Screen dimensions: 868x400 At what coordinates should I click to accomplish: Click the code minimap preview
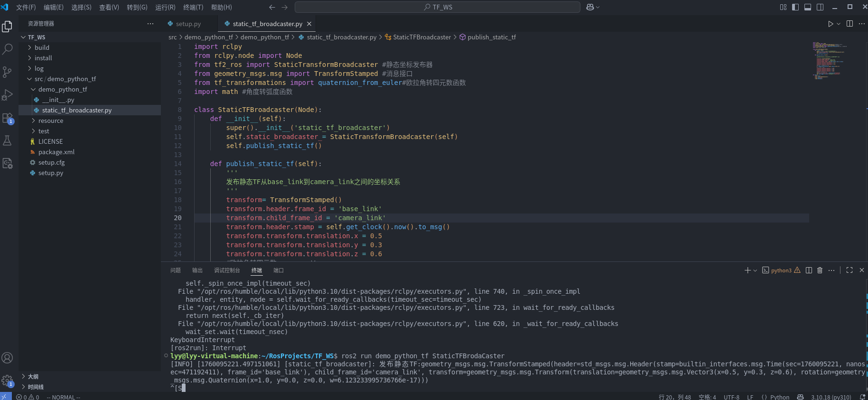tap(829, 61)
